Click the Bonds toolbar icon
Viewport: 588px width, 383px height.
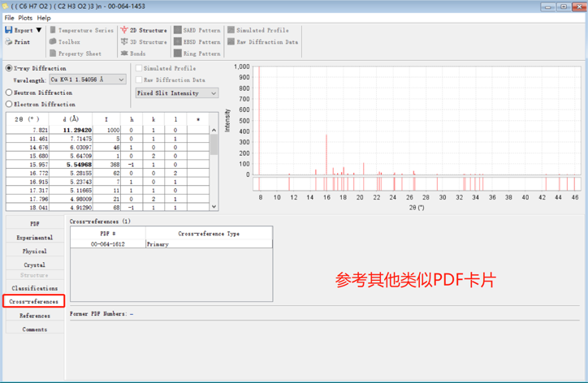[x=124, y=54]
